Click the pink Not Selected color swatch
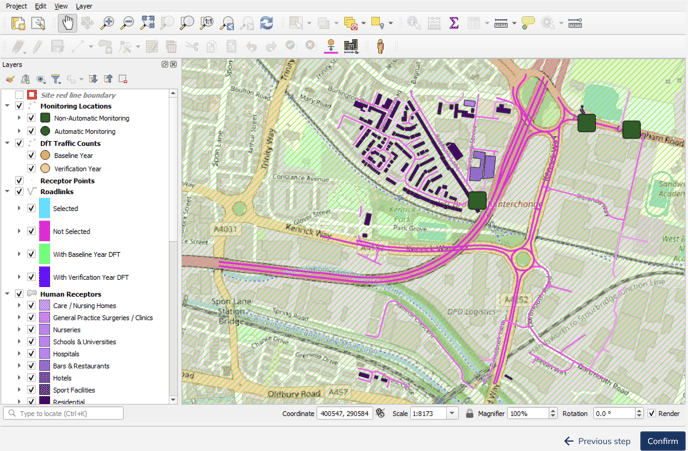Viewport: 688px width, 451px height. [x=44, y=231]
